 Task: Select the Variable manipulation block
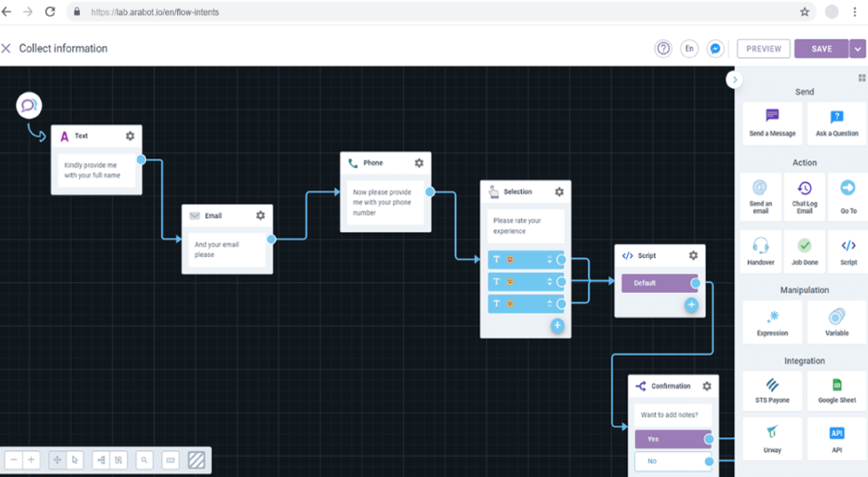837,322
